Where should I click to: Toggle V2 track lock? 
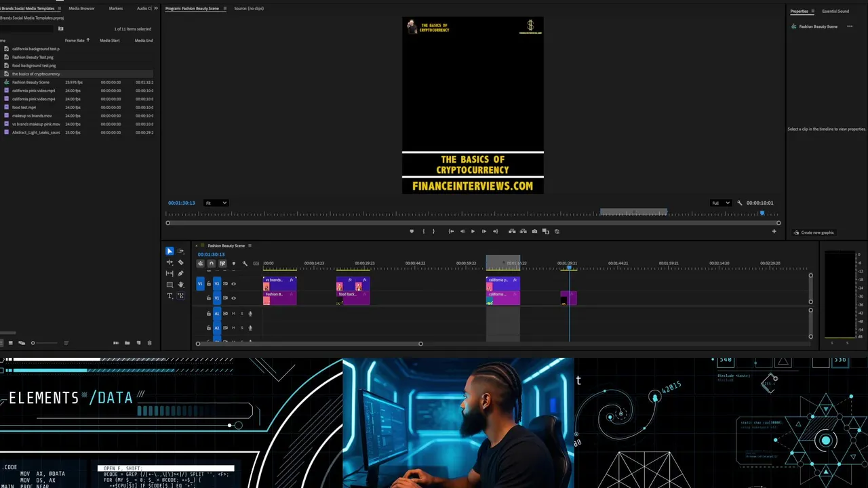209,283
